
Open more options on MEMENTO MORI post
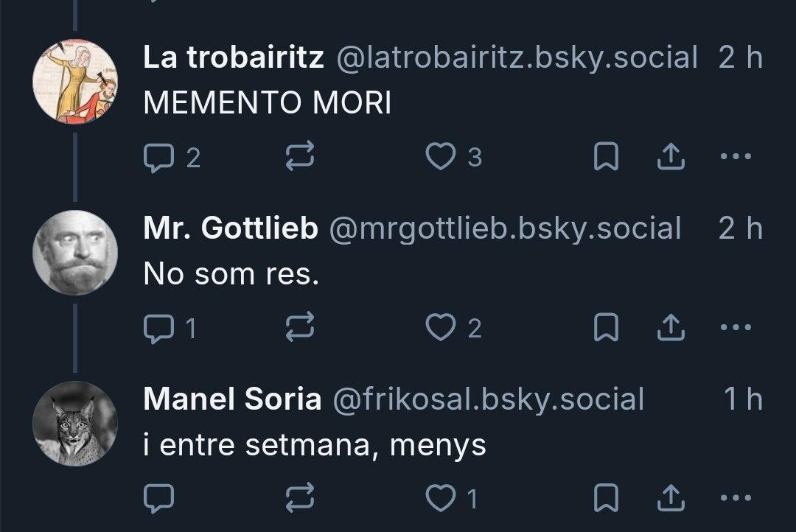click(x=735, y=157)
